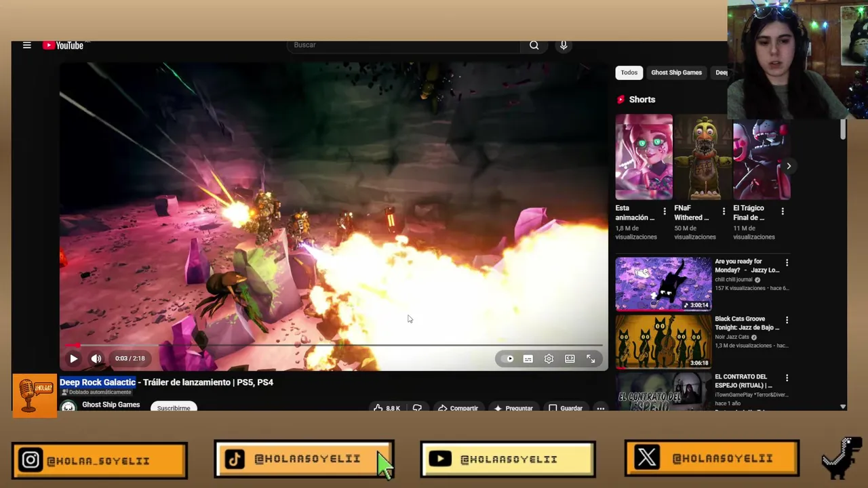Screen dimensions: 868x488
Task: Click the X @holaasoyelii banner
Action: pos(712,459)
